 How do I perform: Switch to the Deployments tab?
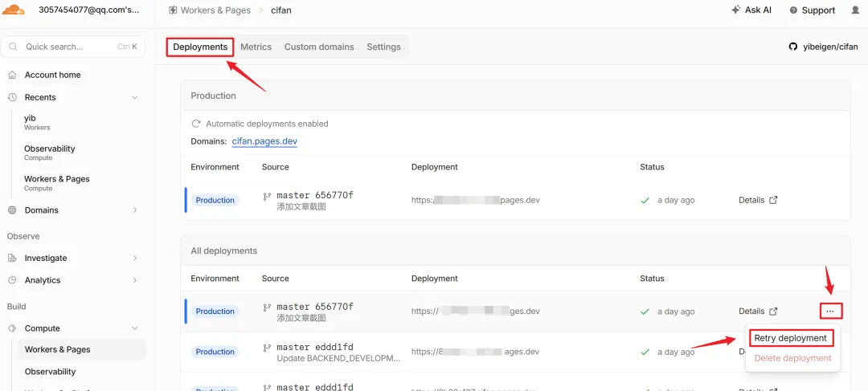(x=200, y=47)
